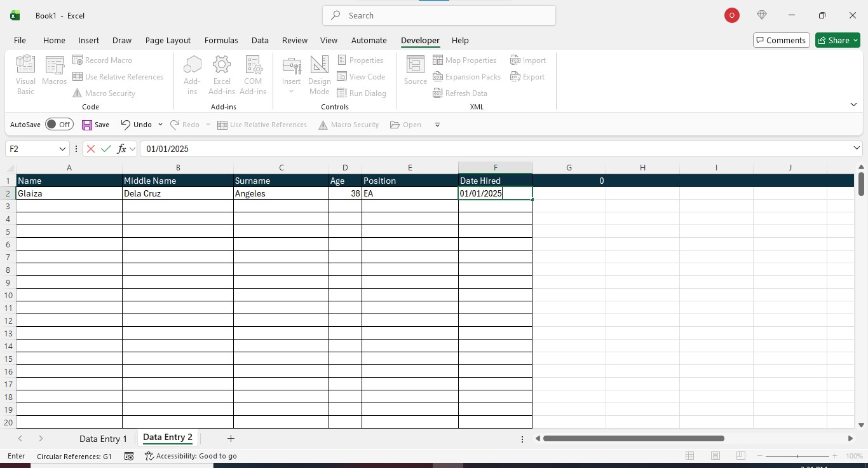868x468 pixels.
Task: Cancel the cell entry with X
Action: [x=91, y=149]
